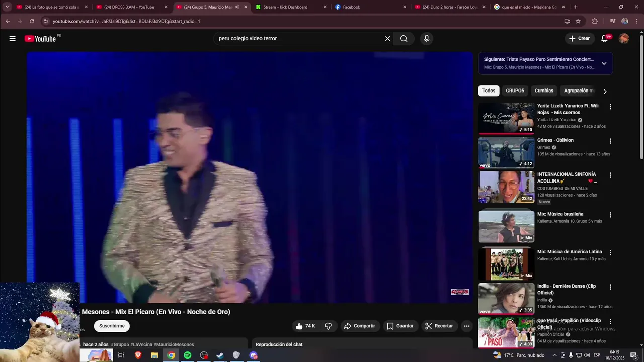
Task: Click the Suscribirme button
Action: [112, 326]
